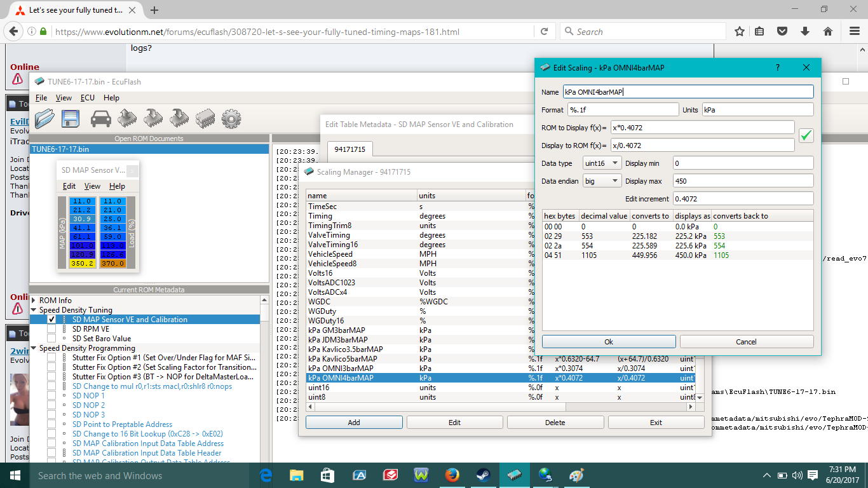Click the green checkmark formula validate button

(x=806, y=135)
